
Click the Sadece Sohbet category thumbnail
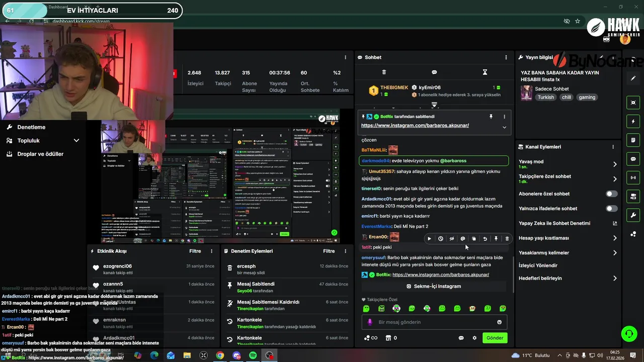(526, 93)
